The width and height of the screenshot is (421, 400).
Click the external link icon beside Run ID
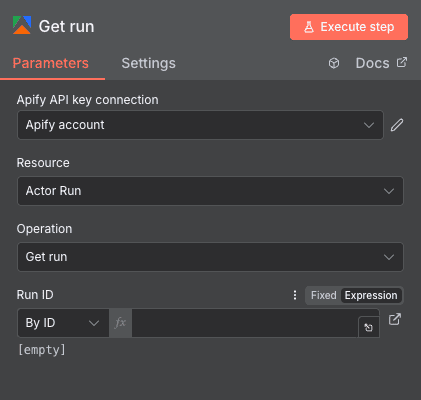coord(395,319)
